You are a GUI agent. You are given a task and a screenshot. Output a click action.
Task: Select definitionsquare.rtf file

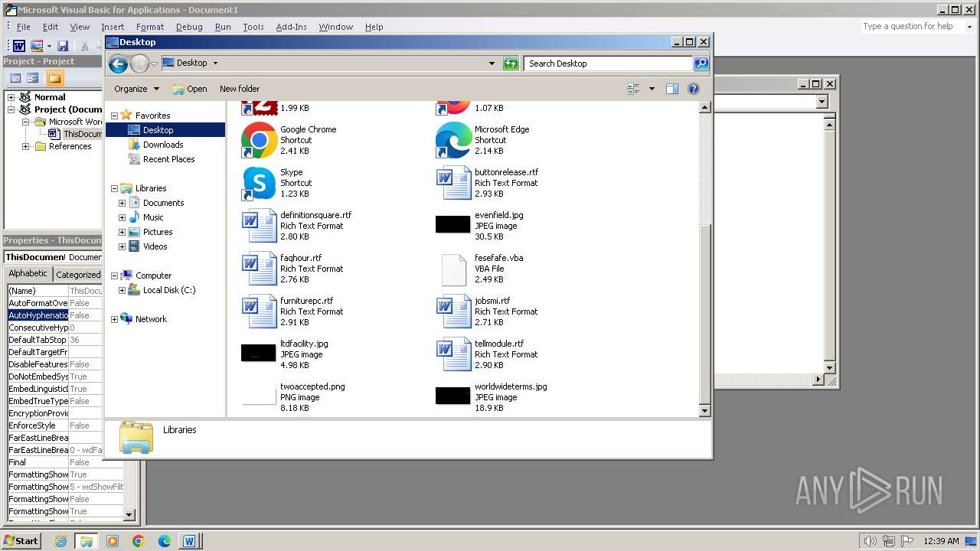tap(297, 226)
